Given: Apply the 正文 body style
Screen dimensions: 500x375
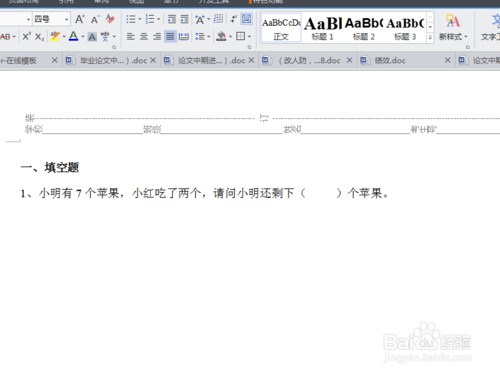Looking at the screenshot, I should tap(281, 28).
